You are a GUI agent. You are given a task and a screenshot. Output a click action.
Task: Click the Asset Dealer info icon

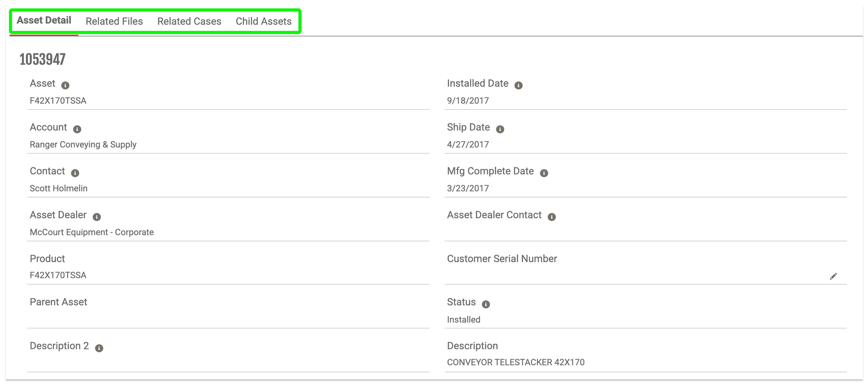[x=97, y=217]
